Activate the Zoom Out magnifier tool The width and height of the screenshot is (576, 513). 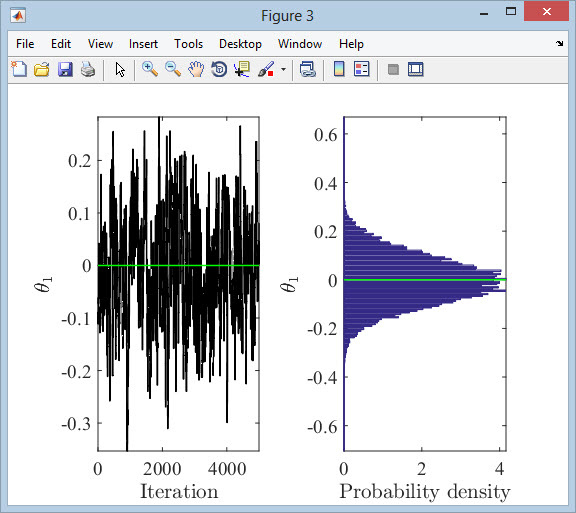click(x=173, y=69)
